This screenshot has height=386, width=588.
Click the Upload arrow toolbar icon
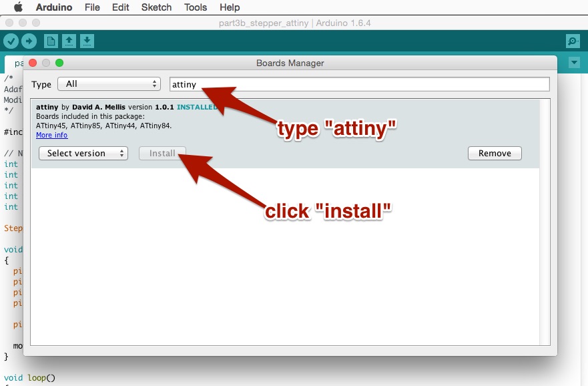click(29, 41)
